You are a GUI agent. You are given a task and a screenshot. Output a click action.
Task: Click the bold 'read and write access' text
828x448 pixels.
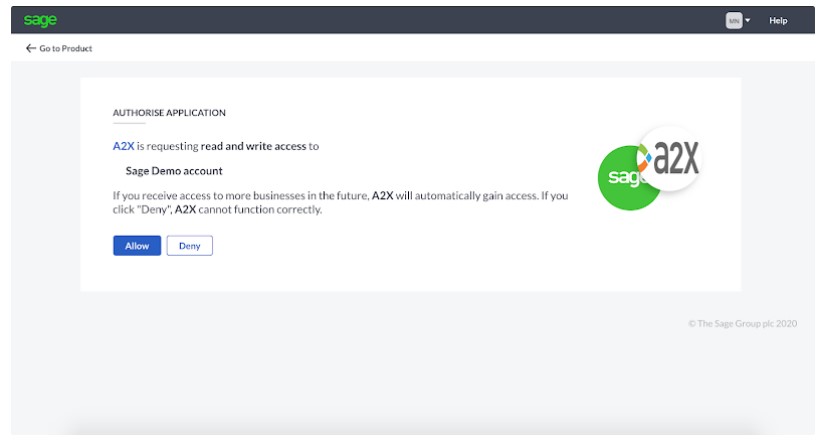click(x=253, y=146)
